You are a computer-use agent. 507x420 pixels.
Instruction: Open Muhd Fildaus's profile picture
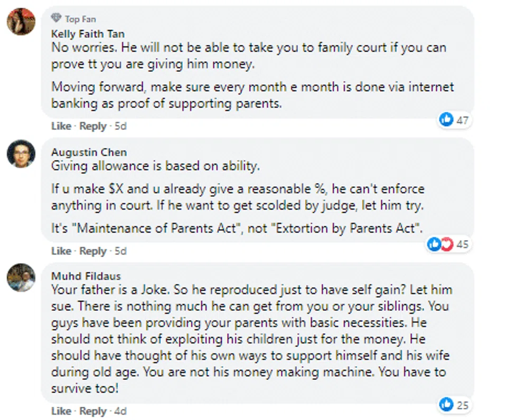(21, 278)
